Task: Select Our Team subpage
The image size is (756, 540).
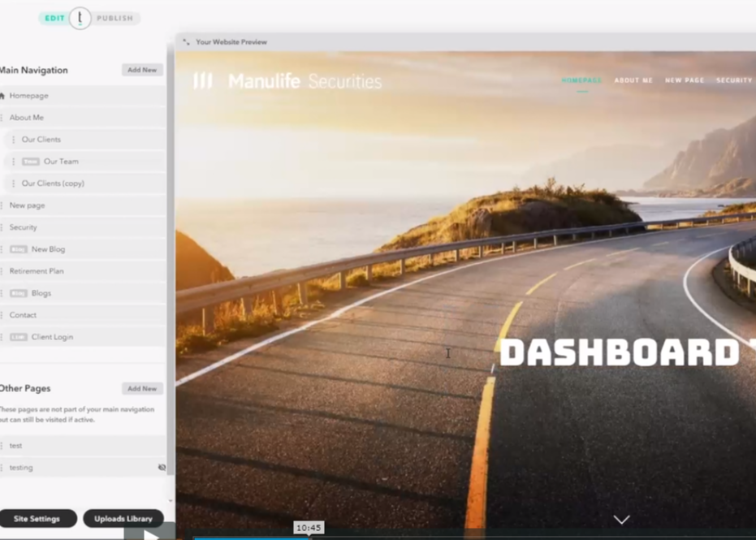Action: [x=84, y=162]
